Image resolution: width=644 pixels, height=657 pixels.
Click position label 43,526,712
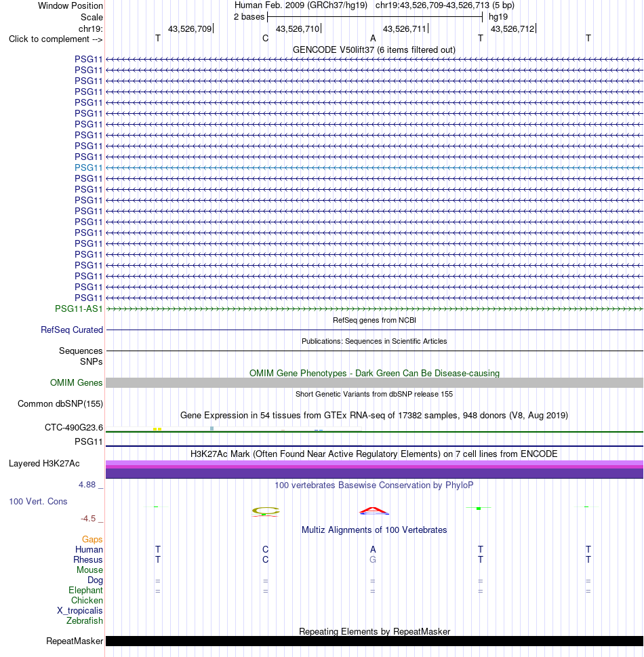pyautogui.click(x=512, y=29)
